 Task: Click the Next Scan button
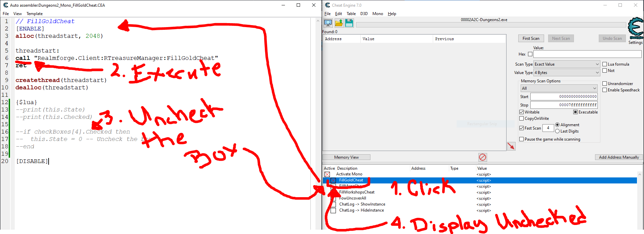point(561,38)
